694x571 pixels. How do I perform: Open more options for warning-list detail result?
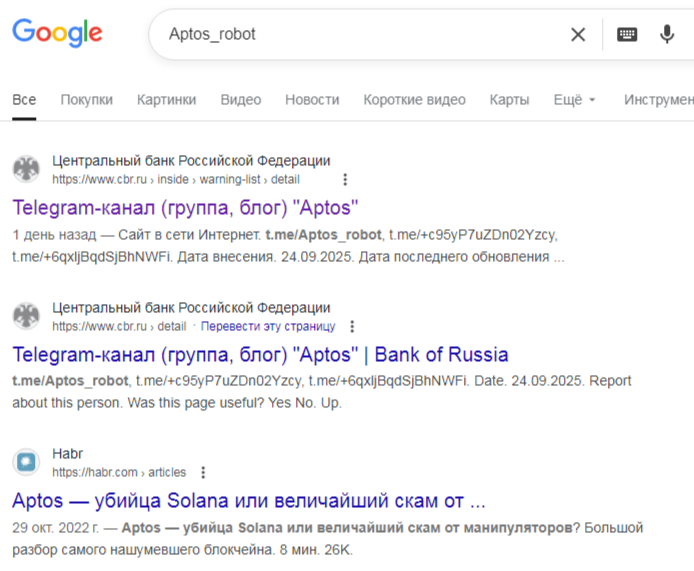pyautogui.click(x=345, y=179)
